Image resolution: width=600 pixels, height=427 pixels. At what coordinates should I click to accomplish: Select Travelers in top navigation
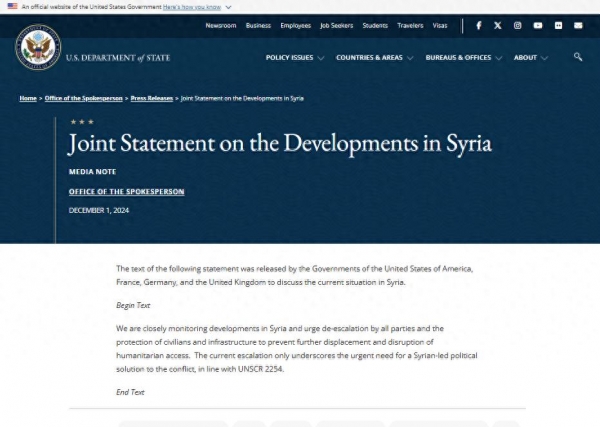coord(410,25)
